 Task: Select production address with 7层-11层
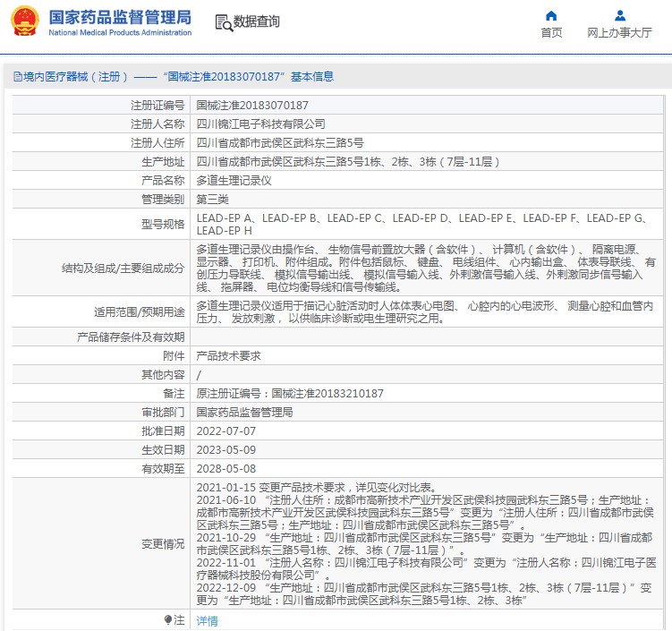348,162
